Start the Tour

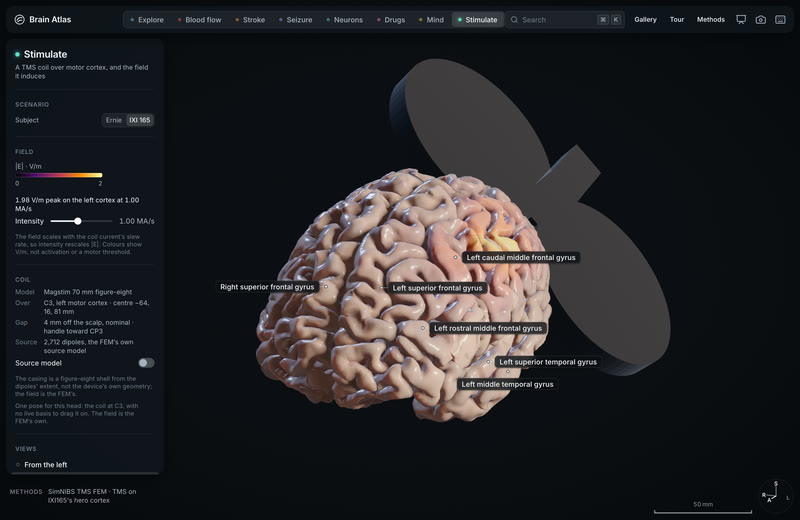677,19
